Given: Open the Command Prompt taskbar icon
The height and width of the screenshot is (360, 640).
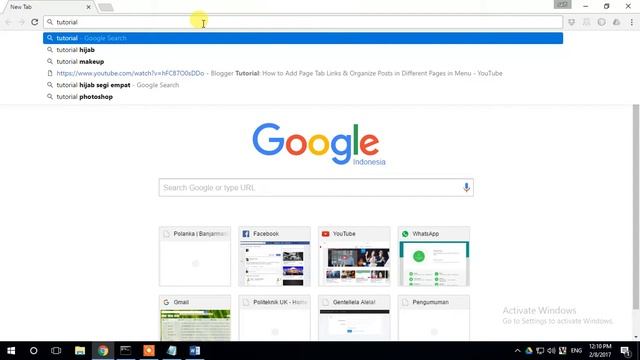Looking at the screenshot, I should click(126, 351).
